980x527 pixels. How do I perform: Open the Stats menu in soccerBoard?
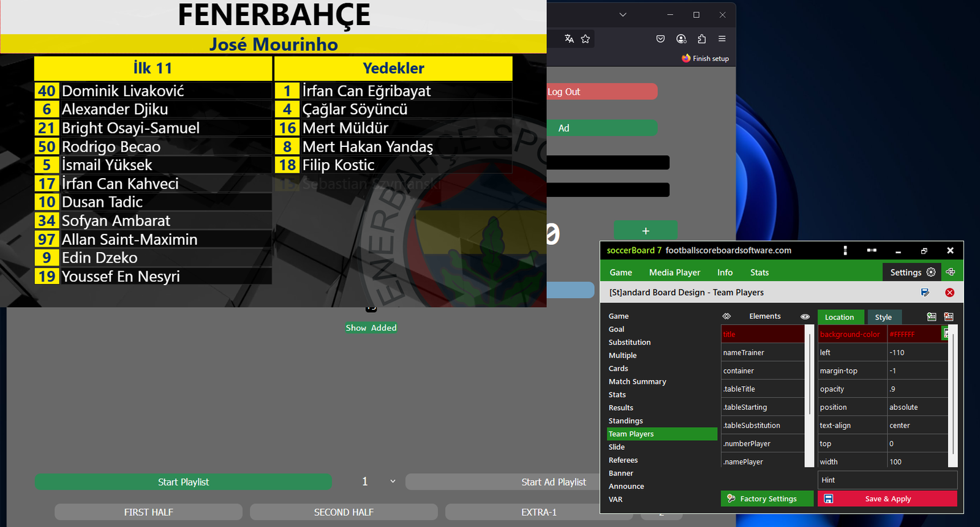coord(759,272)
